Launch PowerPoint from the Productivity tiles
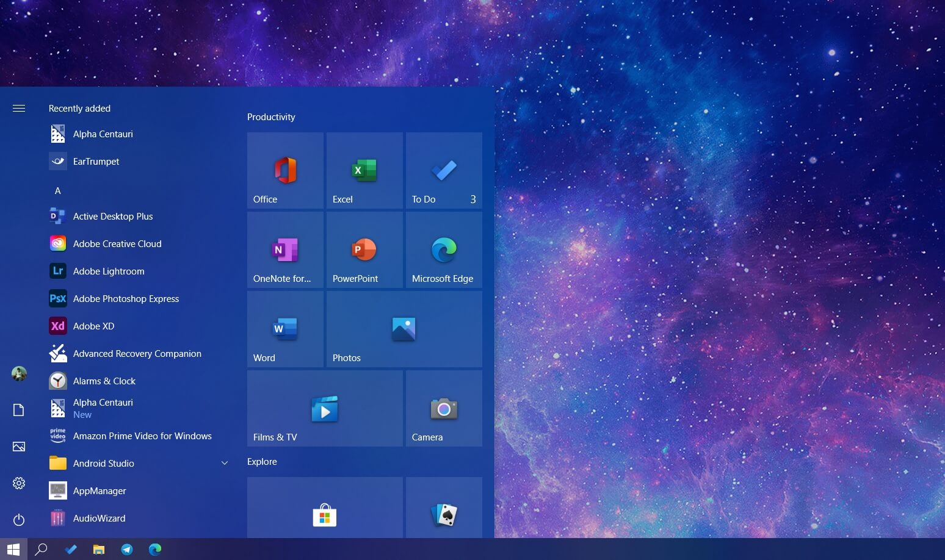 pyautogui.click(x=364, y=249)
